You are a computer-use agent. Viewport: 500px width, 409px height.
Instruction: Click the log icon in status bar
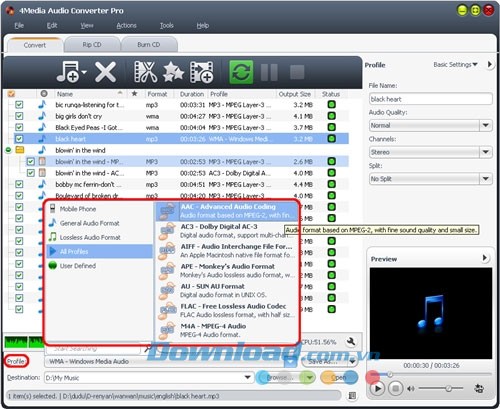[352, 396]
